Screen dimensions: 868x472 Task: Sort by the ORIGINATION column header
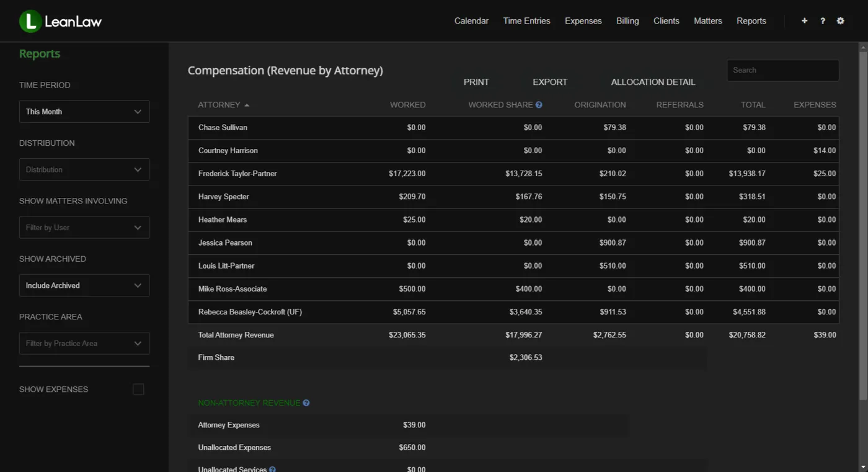(600, 105)
